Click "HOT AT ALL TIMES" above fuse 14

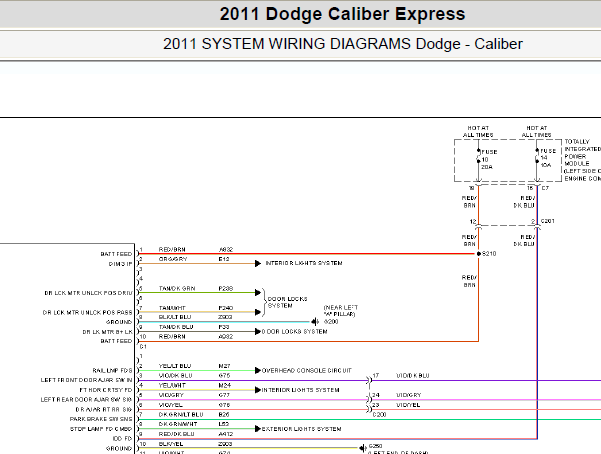[x=537, y=131]
